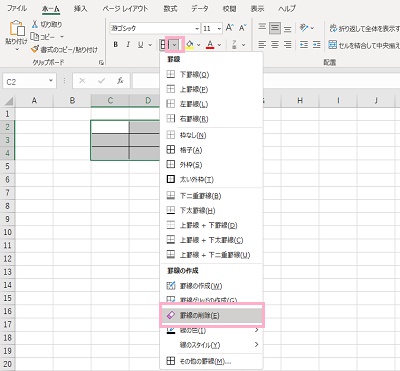
Task: Click the Name Box showing C2
Action: 25,81
